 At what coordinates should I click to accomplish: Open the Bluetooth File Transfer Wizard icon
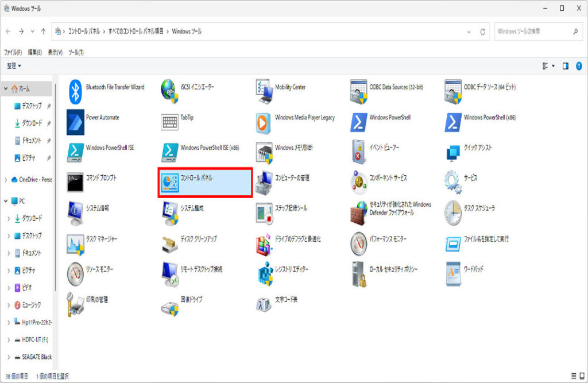[76, 91]
